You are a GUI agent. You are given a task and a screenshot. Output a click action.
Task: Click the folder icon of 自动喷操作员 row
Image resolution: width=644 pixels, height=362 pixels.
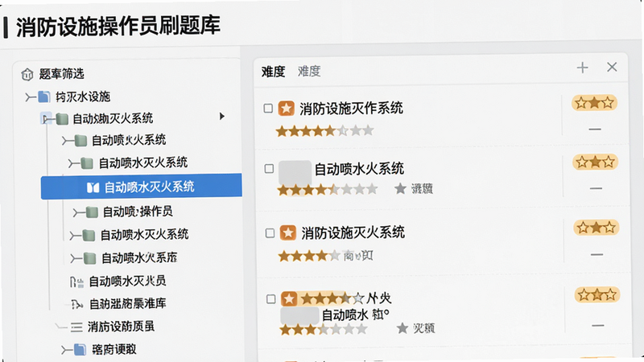(92, 212)
